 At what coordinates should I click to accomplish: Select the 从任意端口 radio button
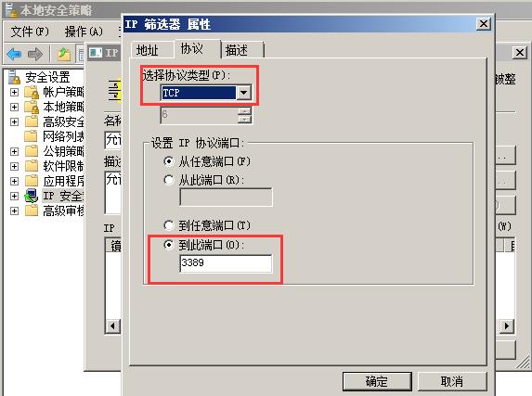pos(169,161)
